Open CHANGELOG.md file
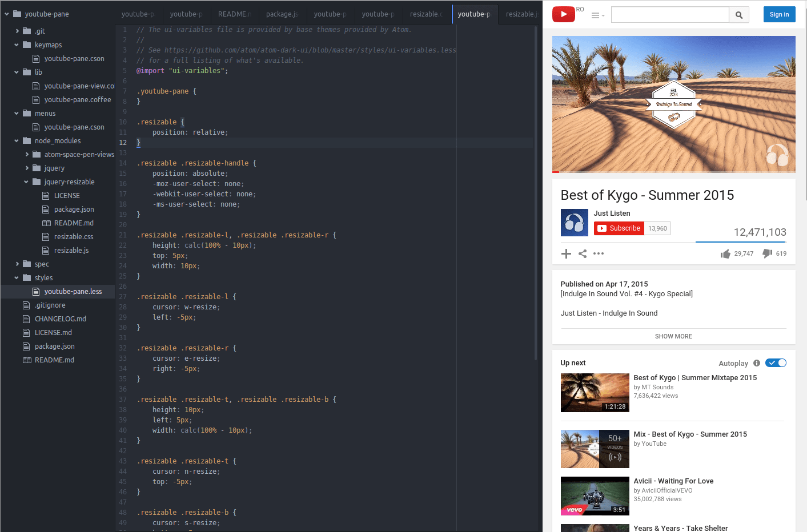Screen dimensions: 807x532 [54, 319]
